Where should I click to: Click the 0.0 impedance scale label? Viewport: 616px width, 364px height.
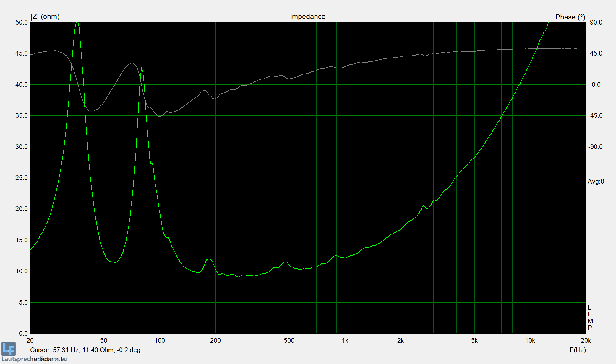23,334
